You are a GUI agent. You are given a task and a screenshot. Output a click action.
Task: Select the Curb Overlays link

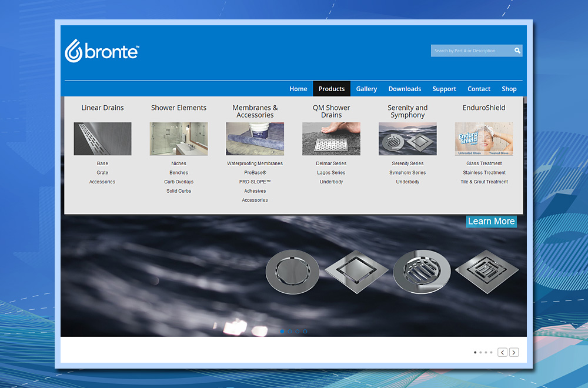179,182
